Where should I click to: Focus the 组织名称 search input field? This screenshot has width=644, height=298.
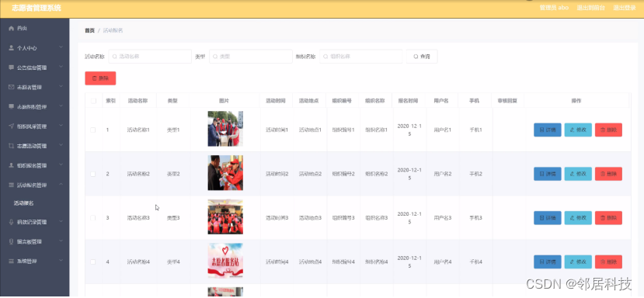click(x=361, y=57)
